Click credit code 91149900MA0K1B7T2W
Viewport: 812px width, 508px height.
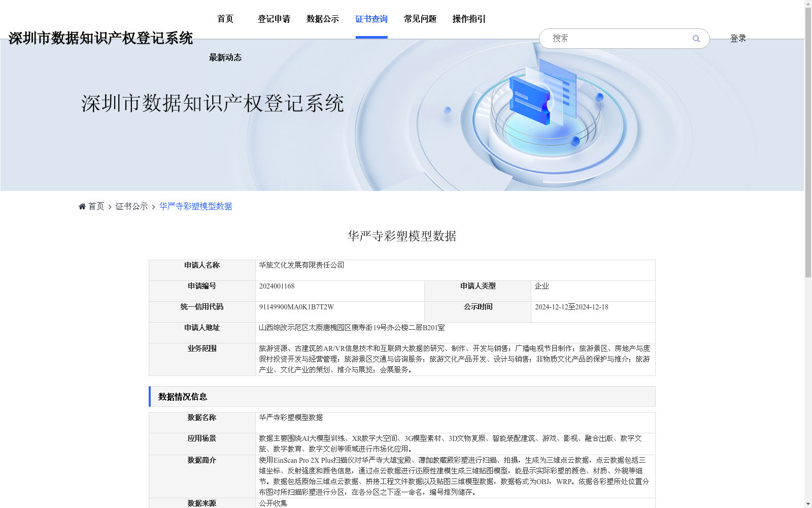pos(296,307)
